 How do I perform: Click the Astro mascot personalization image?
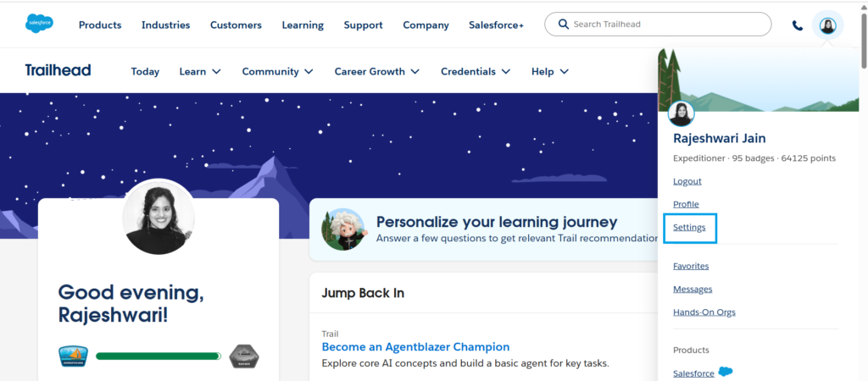pos(343,229)
